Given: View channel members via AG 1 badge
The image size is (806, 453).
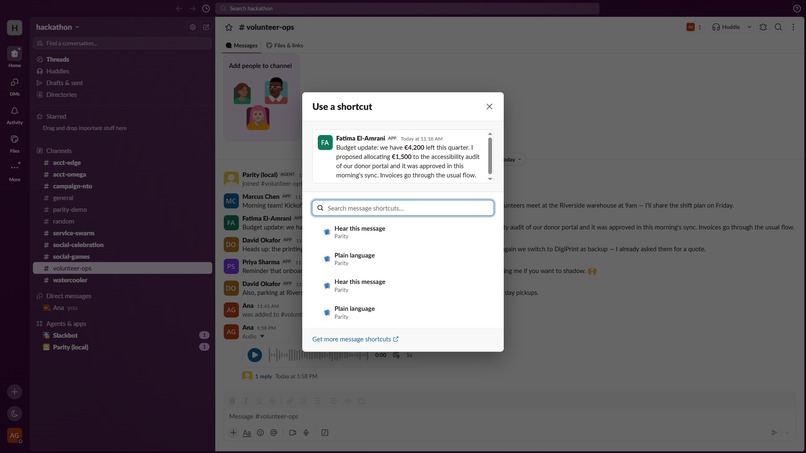Looking at the screenshot, I should pyautogui.click(x=693, y=27).
